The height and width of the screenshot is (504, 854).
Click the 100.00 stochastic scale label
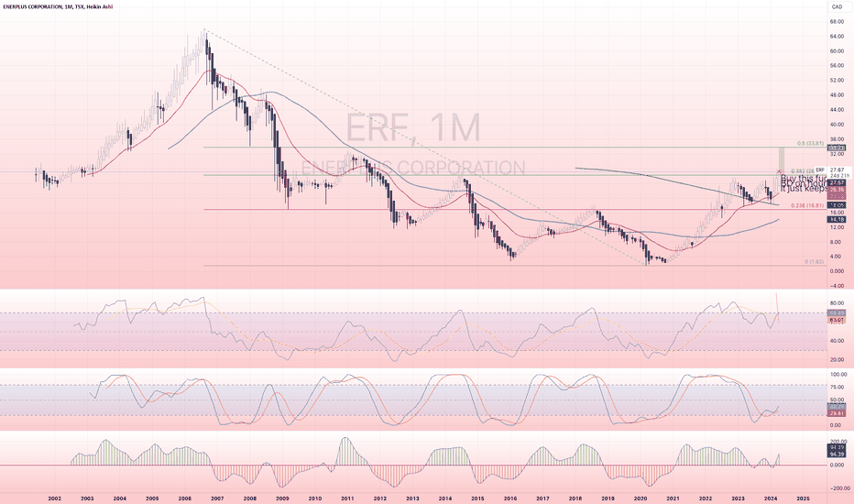838,374
